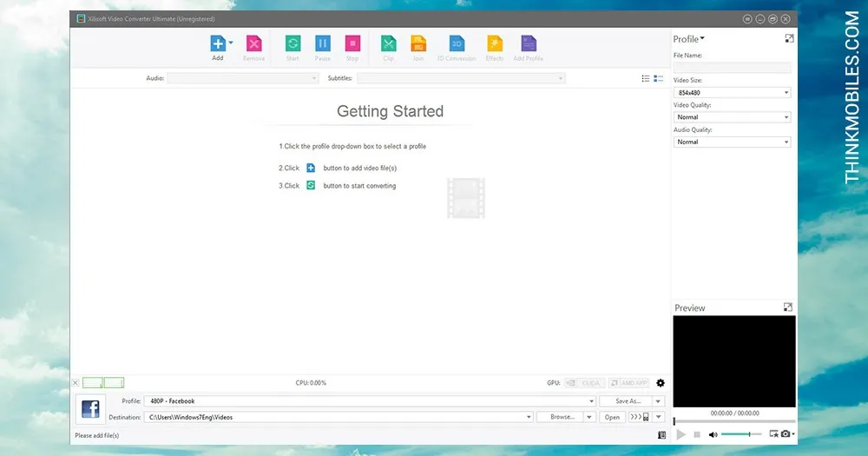Open the Video Quality dropdown

pos(732,117)
